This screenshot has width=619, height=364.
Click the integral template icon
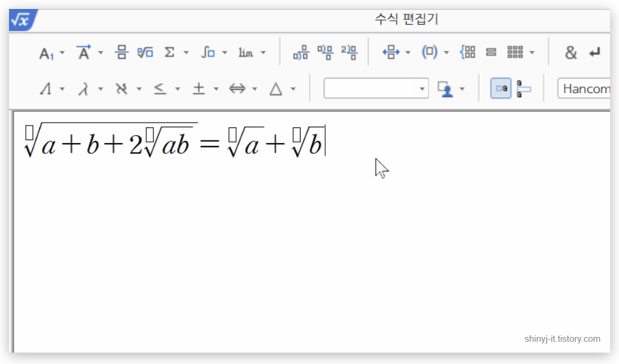pos(208,52)
